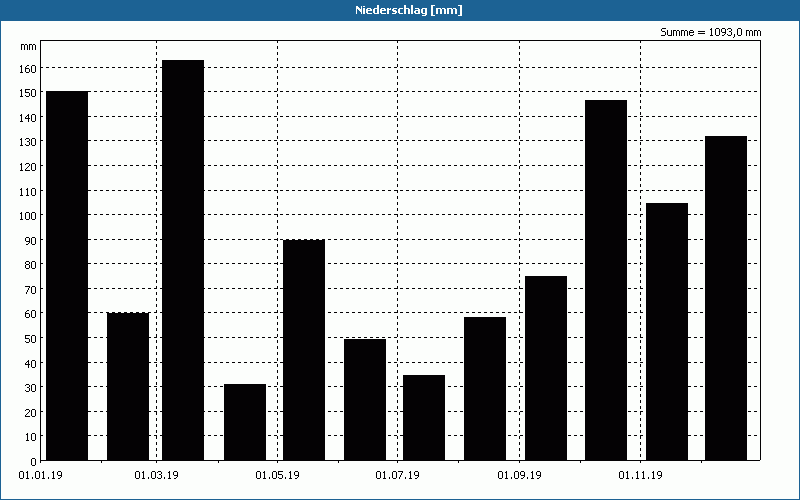Click the '50' y-axis value
The width and height of the screenshot is (800, 500).
31,339
